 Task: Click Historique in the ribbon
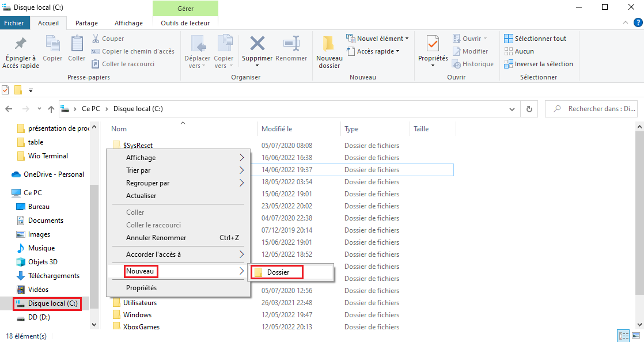tap(473, 64)
